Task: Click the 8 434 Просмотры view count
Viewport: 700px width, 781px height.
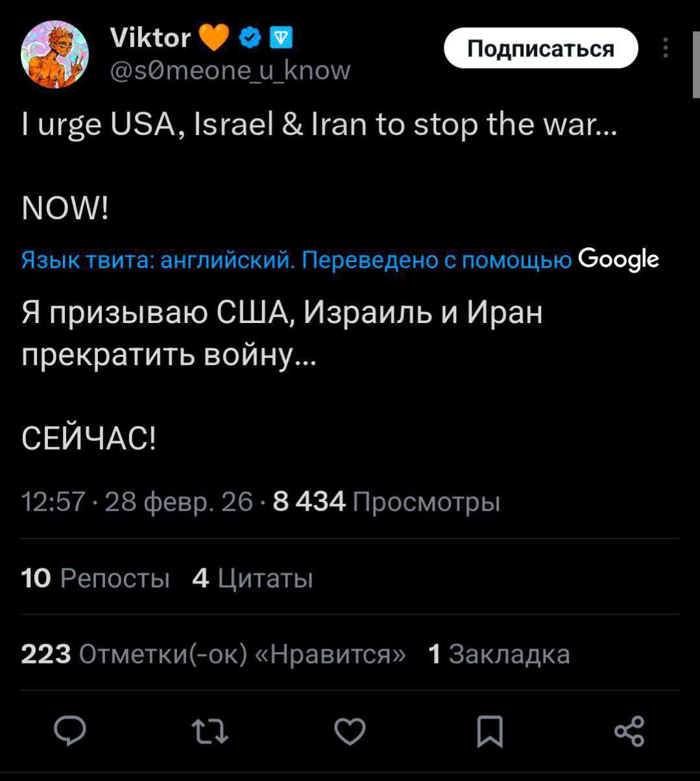Action: [x=387, y=501]
